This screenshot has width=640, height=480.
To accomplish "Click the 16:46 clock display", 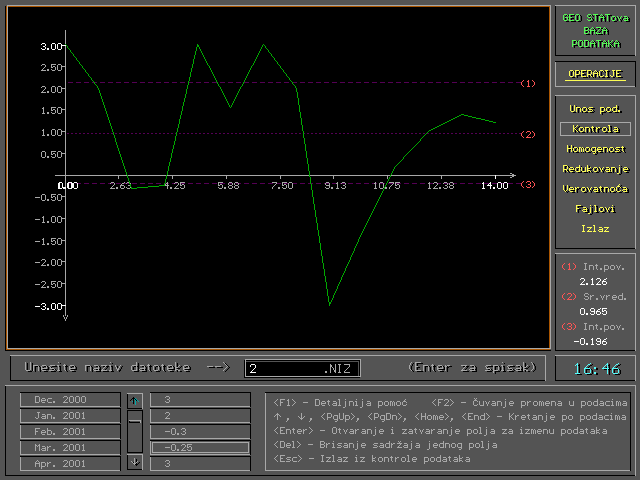I will [x=595, y=369].
